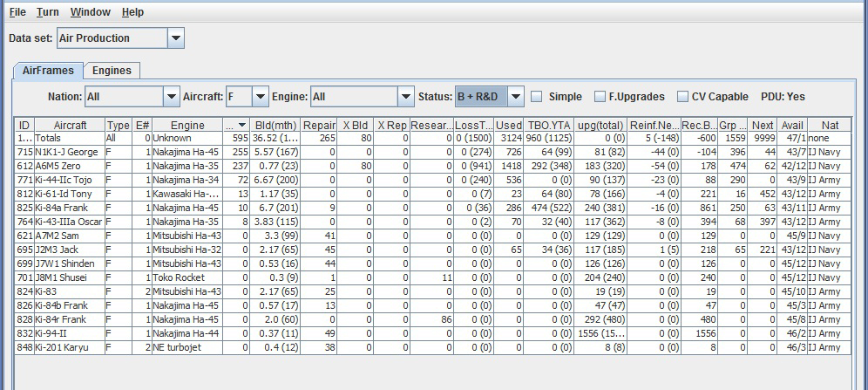Screen dimensions: 868x390
Task: Enable the F.Upgrades checkbox
Action: (600, 96)
